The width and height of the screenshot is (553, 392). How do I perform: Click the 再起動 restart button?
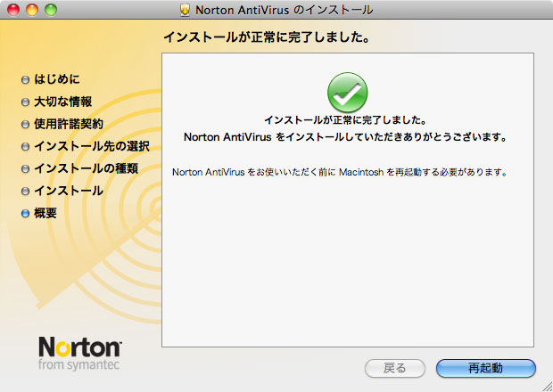point(485,369)
